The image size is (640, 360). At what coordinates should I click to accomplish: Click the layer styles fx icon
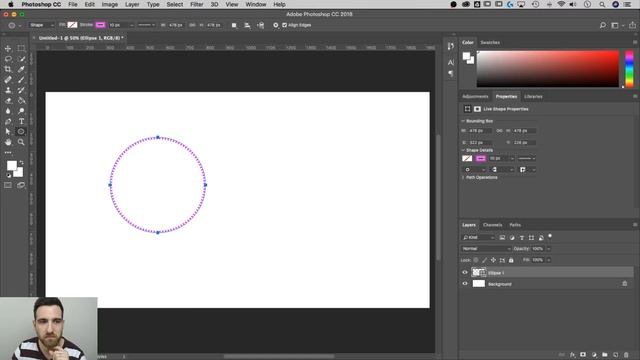coord(573,355)
